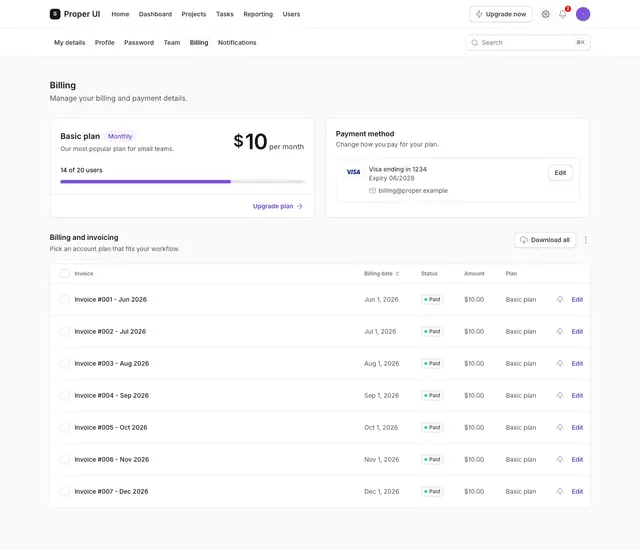Switch to the Team tab
640x550 pixels.
[x=172, y=42]
